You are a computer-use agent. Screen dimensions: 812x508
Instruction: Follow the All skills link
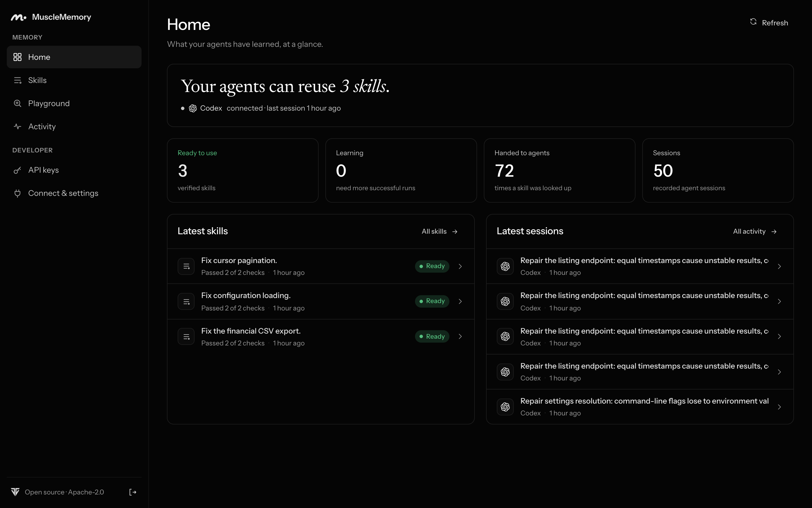439,231
